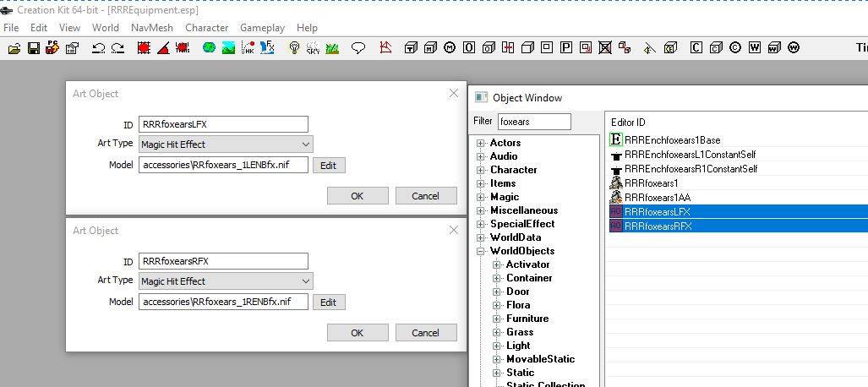The width and height of the screenshot is (868, 387).
Task: Click the linked boxes red line icon
Action: click(625, 48)
